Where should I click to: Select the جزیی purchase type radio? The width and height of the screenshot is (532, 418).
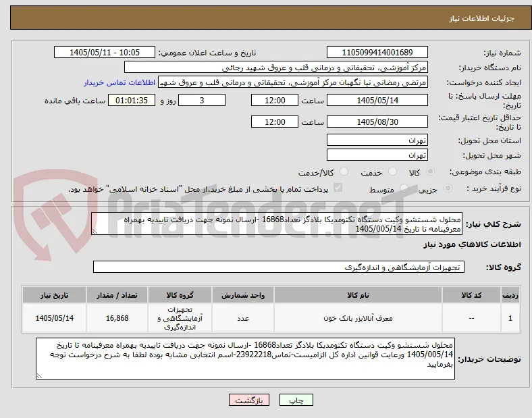(x=448, y=188)
